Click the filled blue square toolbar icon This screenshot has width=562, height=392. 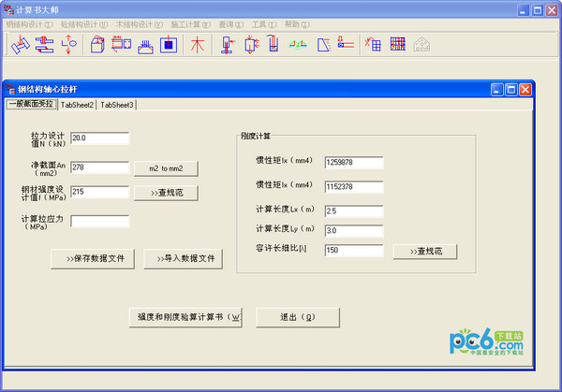(169, 45)
